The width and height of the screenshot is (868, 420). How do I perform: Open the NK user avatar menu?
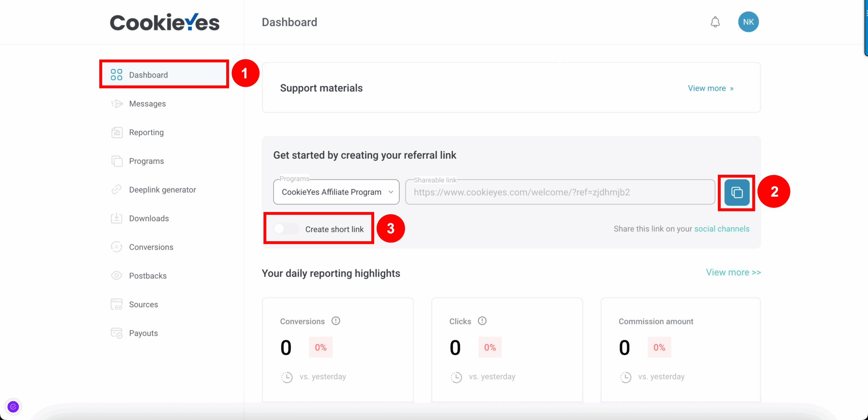[x=748, y=22]
